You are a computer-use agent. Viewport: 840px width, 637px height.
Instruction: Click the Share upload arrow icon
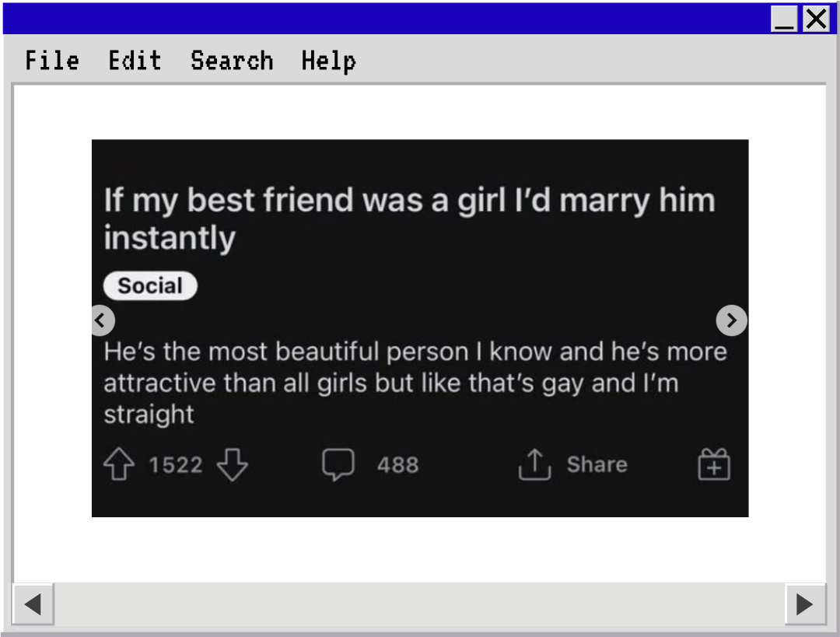534,465
